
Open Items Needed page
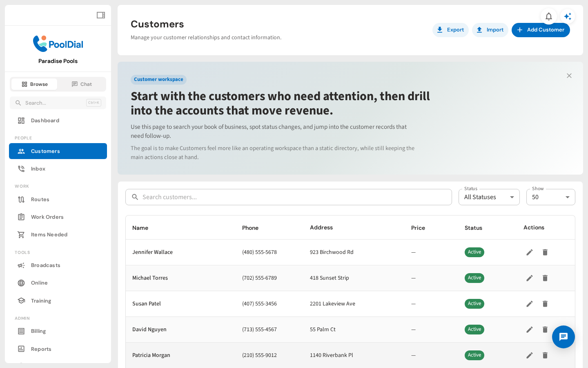point(58,235)
